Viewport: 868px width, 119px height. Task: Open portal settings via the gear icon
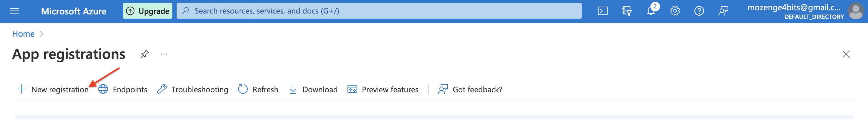[x=675, y=11]
